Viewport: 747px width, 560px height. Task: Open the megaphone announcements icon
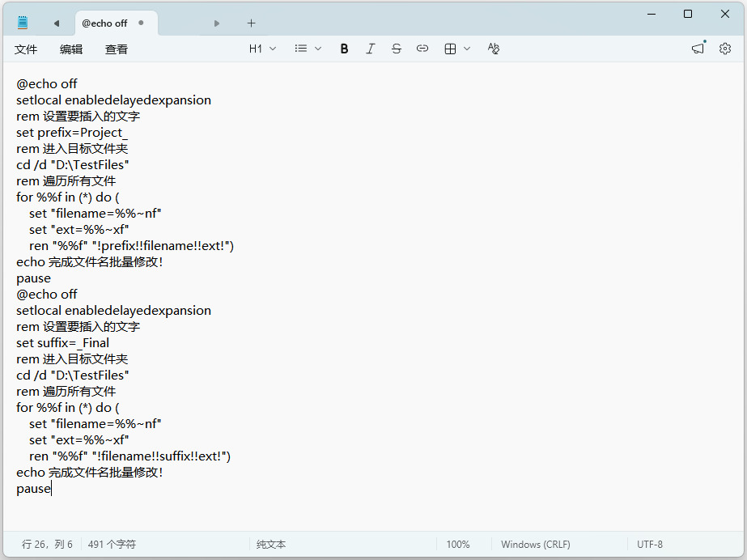point(698,49)
